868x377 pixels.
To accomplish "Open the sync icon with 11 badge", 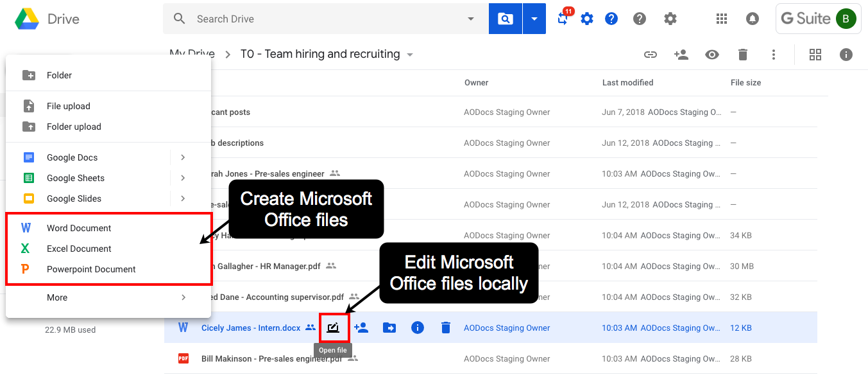I will pyautogui.click(x=563, y=17).
